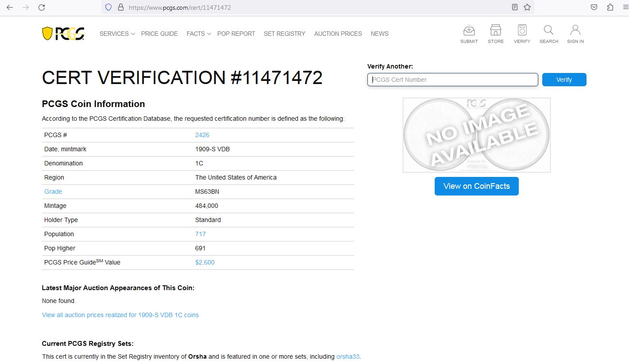The image size is (629, 364).
Task: Toggle reader view icon in address bar
Action: (x=514, y=7)
